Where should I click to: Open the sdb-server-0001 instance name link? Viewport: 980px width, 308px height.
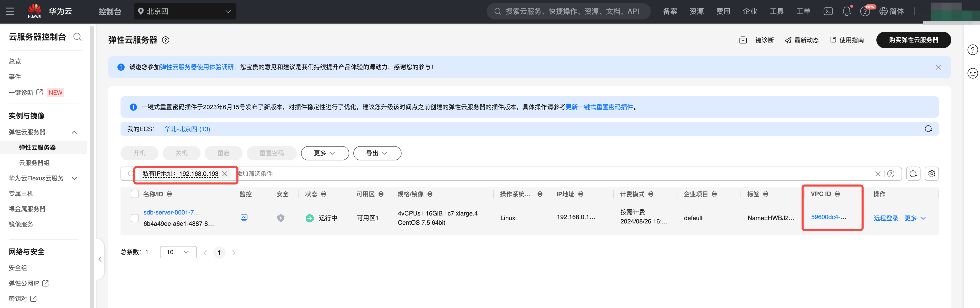pyautogui.click(x=172, y=212)
